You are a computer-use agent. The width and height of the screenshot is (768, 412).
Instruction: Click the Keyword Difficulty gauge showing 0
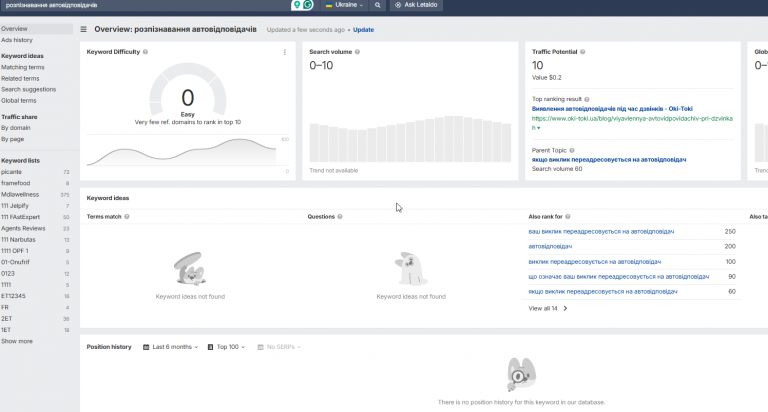coord(188,90)
